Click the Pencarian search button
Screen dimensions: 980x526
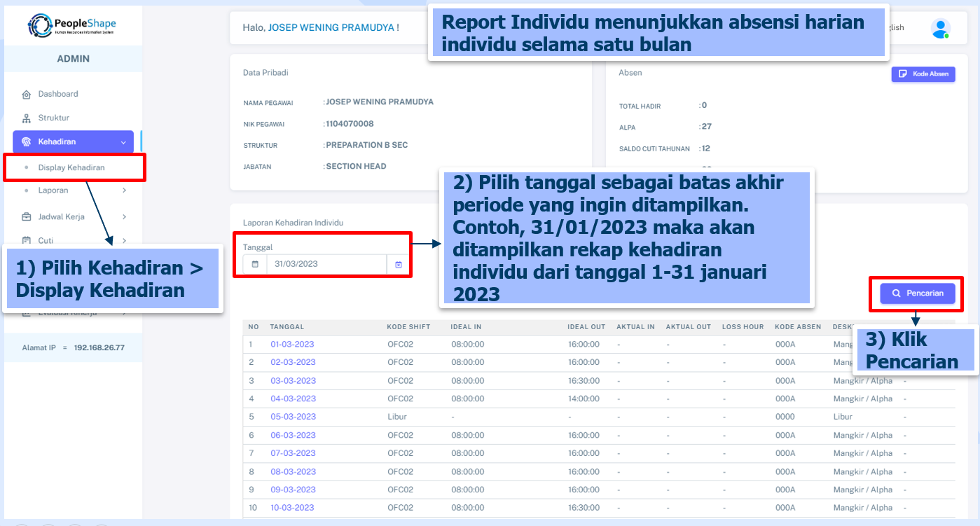coord(917,293)
